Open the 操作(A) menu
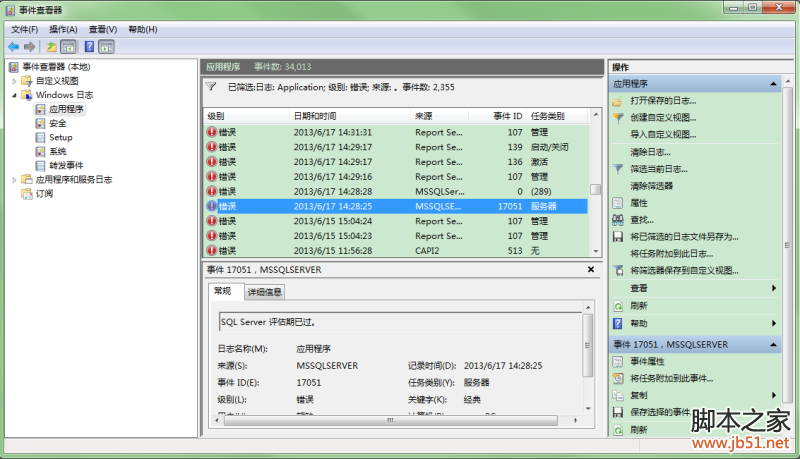This screenshot has width=800, height=459. click(63, 30)
